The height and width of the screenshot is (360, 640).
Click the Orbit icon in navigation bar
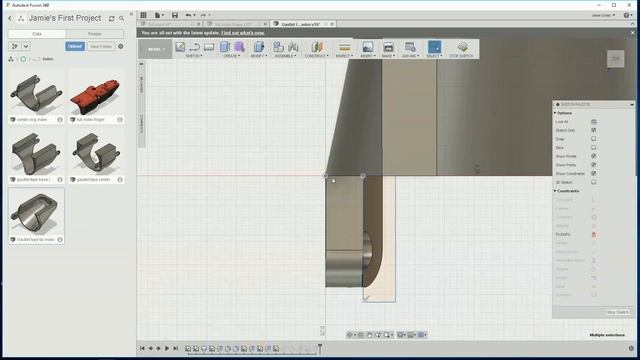(x=350, y=335)
